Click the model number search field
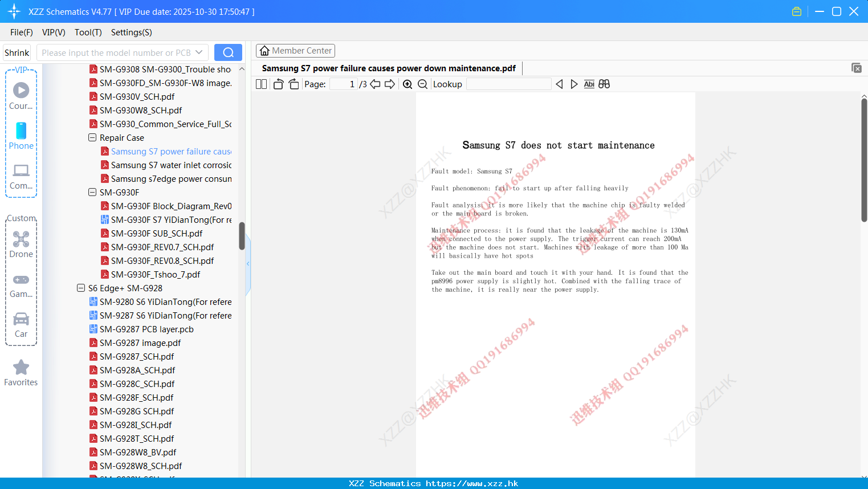 pos(116,52)
